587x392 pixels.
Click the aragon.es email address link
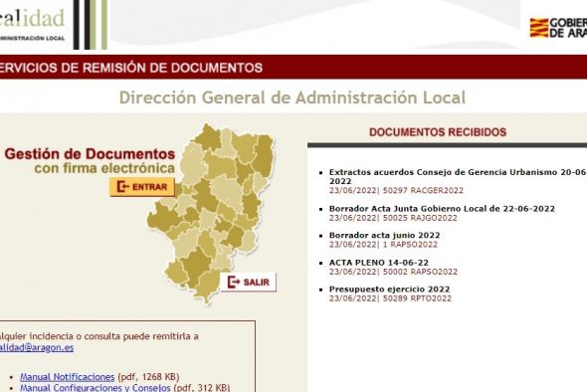37,347
